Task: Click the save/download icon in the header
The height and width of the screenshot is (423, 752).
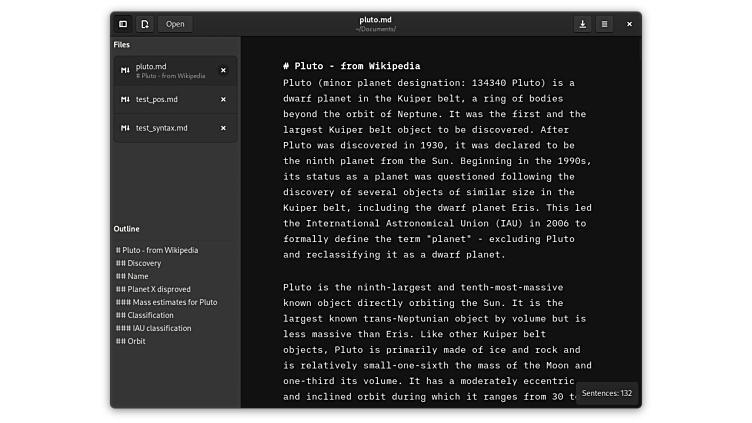Action: point(582,24)
